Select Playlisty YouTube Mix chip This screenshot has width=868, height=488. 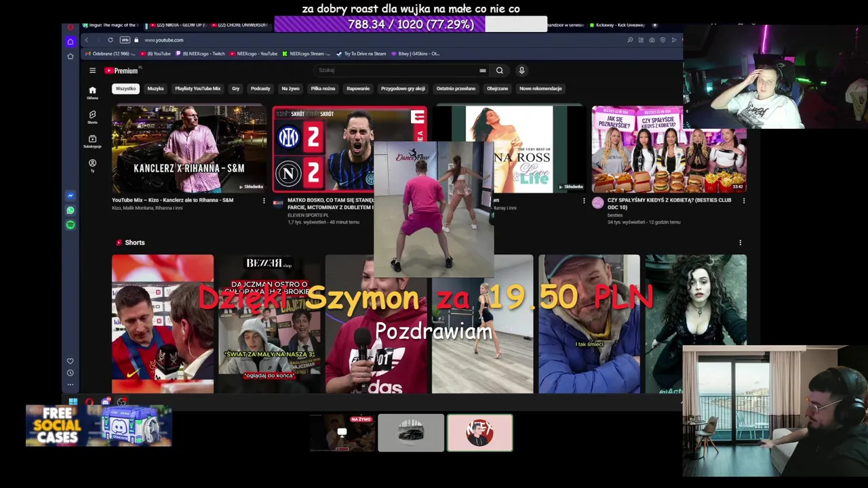point(197,89)
